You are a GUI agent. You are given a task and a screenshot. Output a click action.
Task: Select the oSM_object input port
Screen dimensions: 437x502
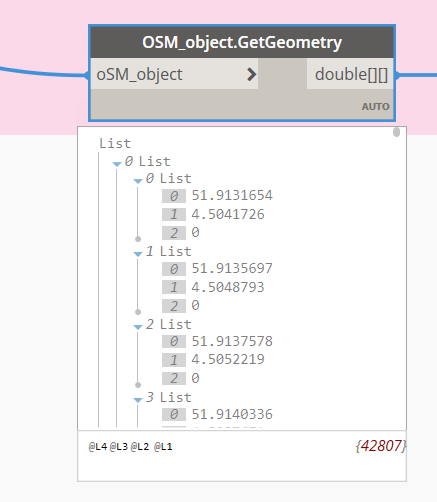coord(174,74)
